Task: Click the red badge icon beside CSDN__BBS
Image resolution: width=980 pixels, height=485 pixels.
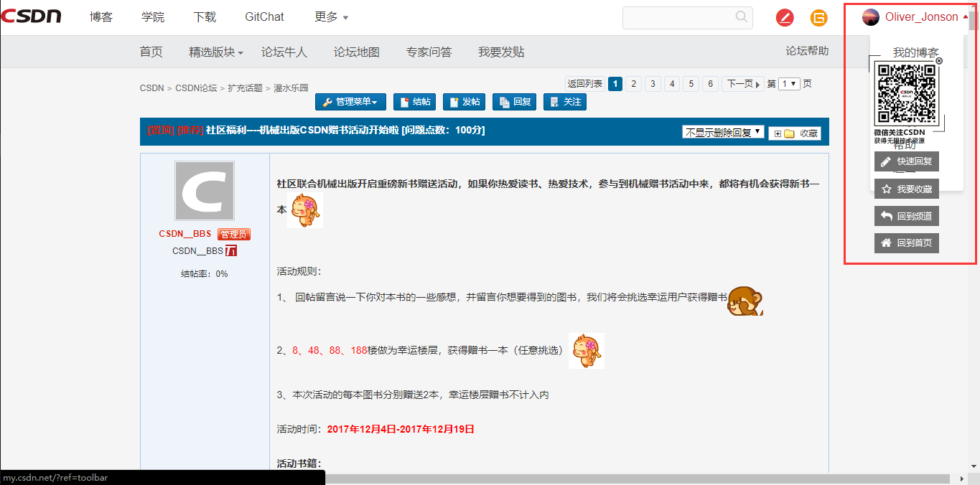Action: tap(231, 250)
